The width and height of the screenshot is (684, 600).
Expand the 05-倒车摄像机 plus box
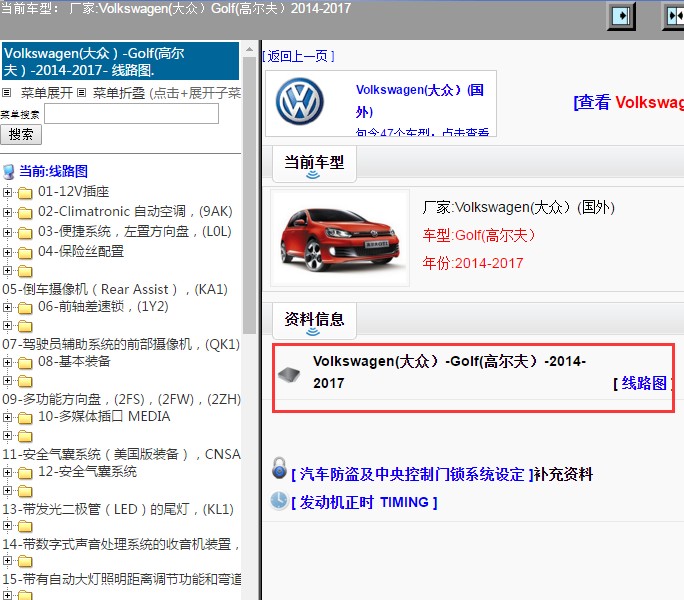[7, 271]
